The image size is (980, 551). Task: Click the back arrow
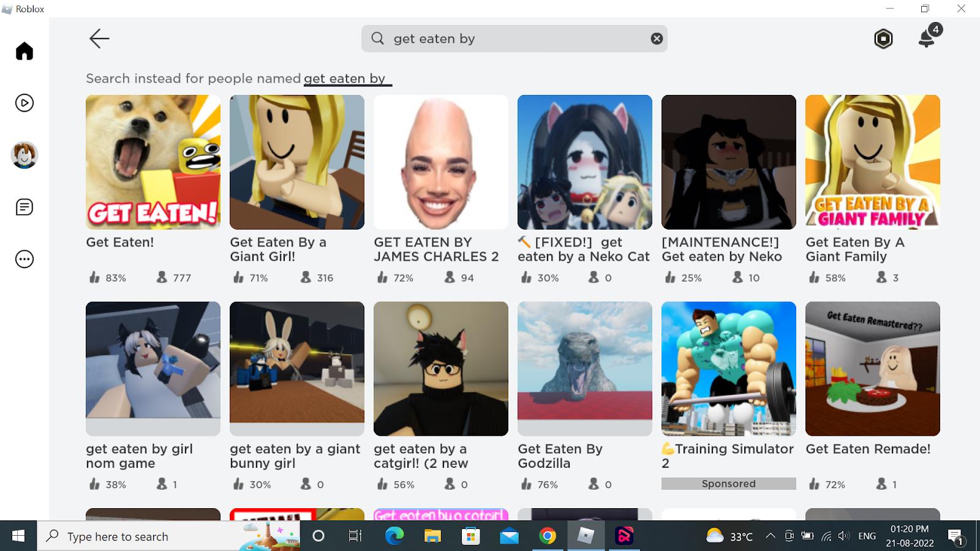click(99, 39)
